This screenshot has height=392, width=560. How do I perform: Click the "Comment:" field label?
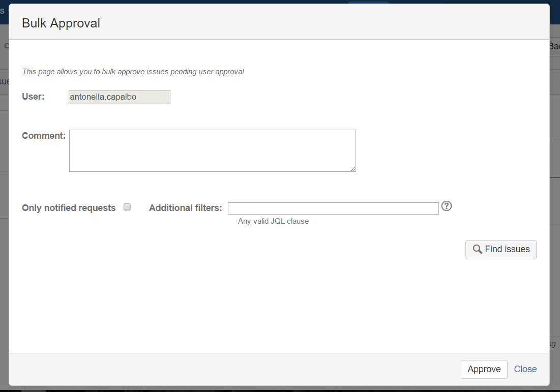coord(44,136)
